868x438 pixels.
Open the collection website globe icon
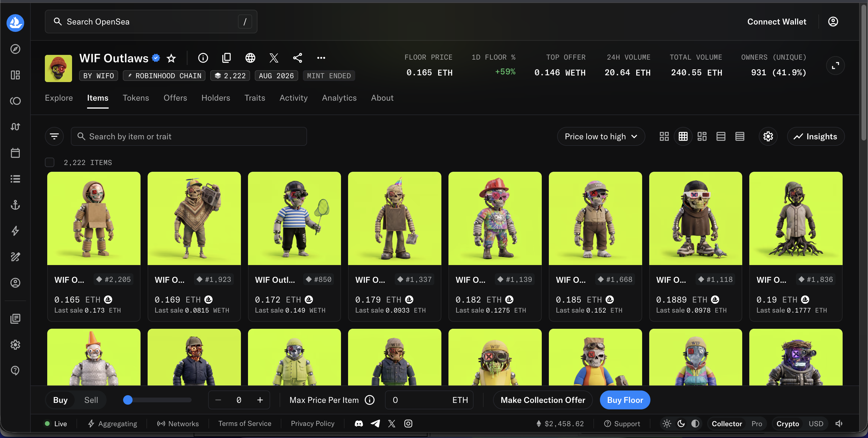(x=250, y=58)
